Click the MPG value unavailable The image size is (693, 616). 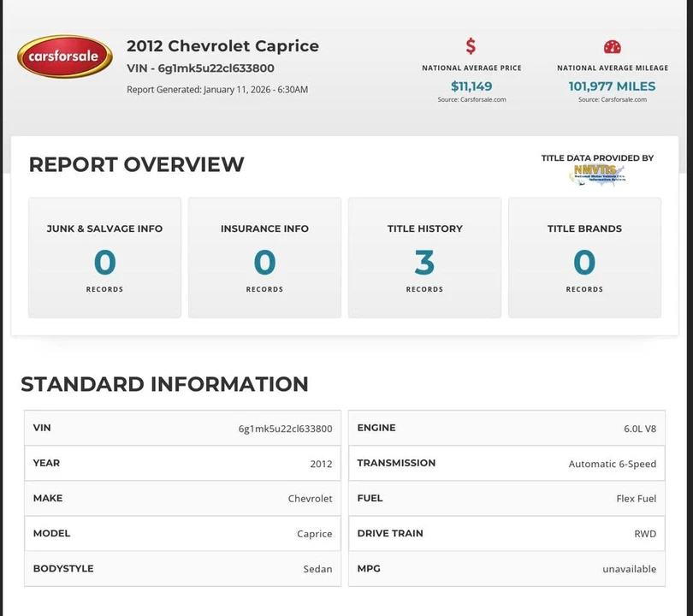click(x=630, y=569)
